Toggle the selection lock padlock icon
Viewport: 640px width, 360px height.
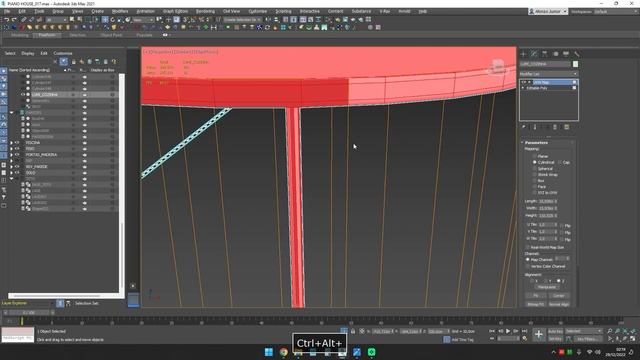[353, 331]
